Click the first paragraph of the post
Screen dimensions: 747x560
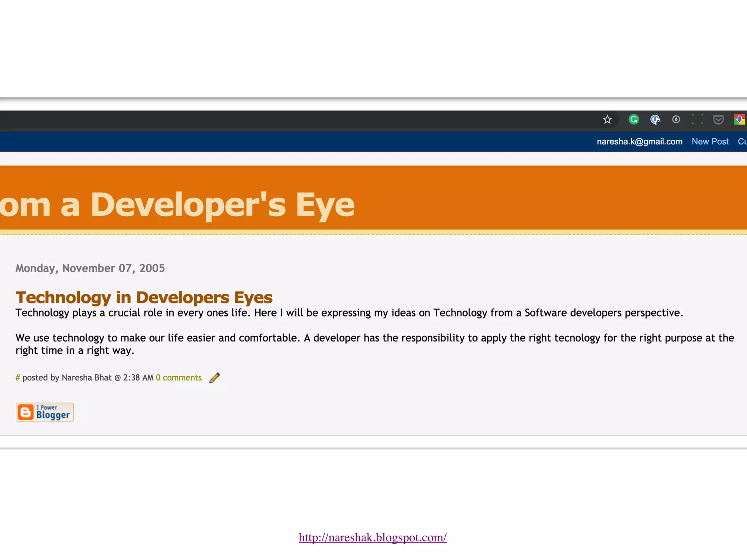click(349, 313)
